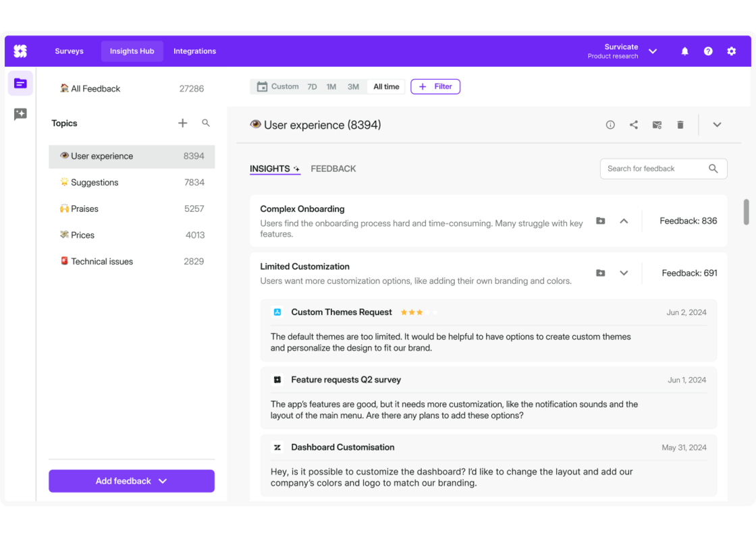The width and height of the screenshot is (756, 537).
Task: Open the Survicate account dropdown
Action: 651,51
